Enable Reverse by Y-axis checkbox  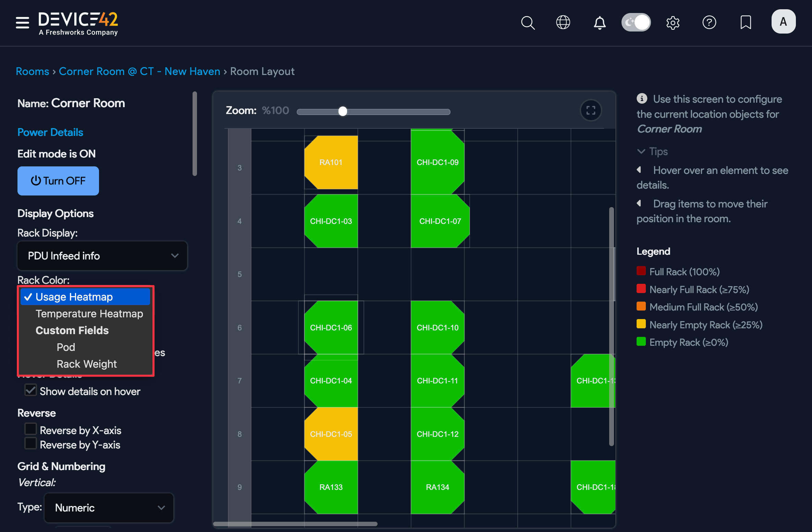click(31, 444)
